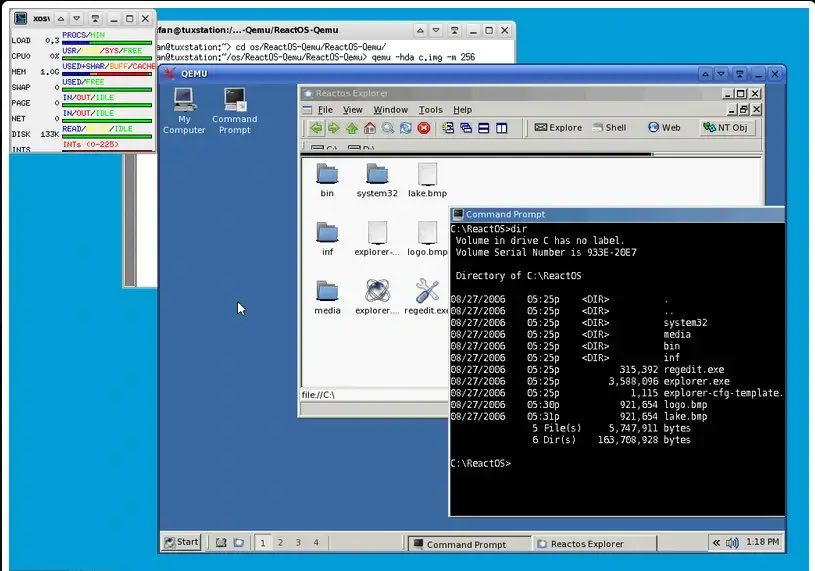This screenshot has width=815, height=571.
Task: Select the logo.bmp file
Action: click(427, 238)
